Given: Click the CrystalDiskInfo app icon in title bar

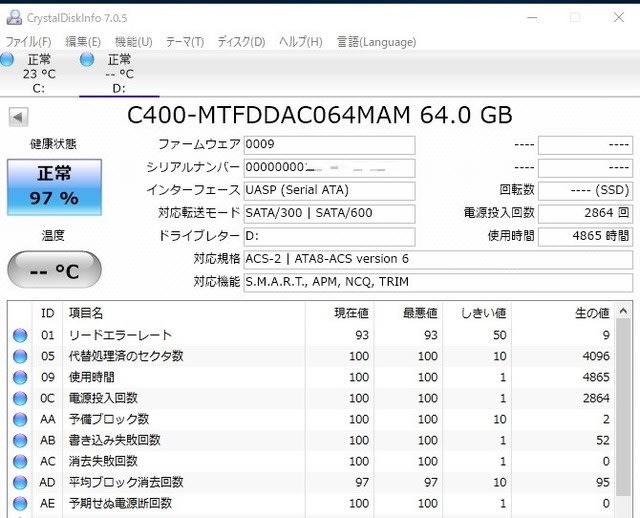Looking at the screenshot, I should click(14, 18).
